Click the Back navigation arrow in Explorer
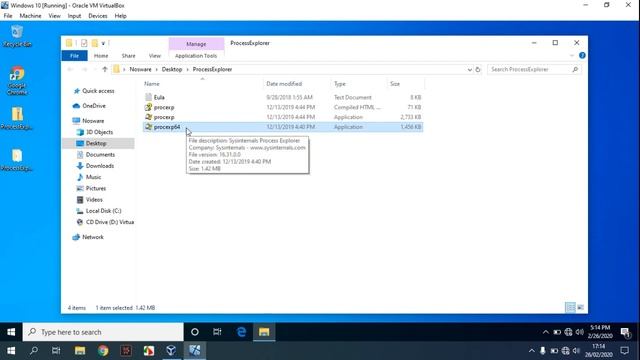 coord(70,69)
